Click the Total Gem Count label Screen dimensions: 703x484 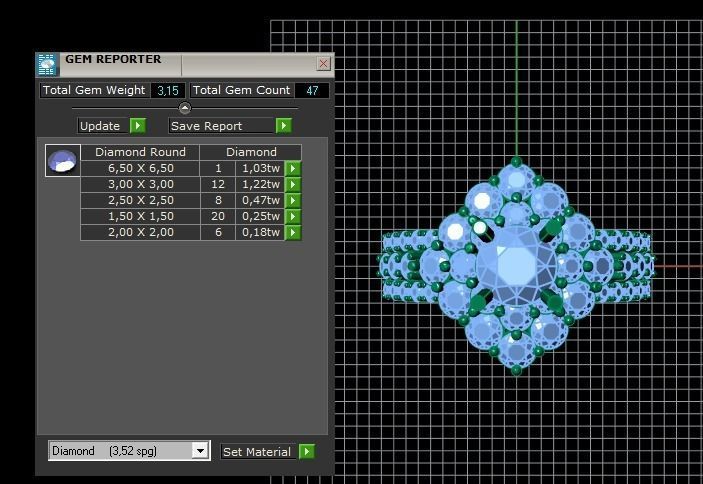pos(242,91)
